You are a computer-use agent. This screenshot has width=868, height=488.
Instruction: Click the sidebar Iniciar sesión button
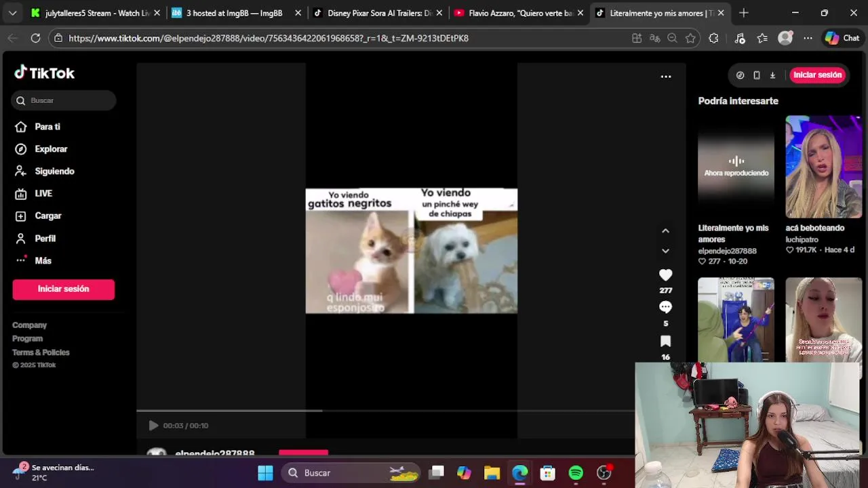tap(63, 289)
